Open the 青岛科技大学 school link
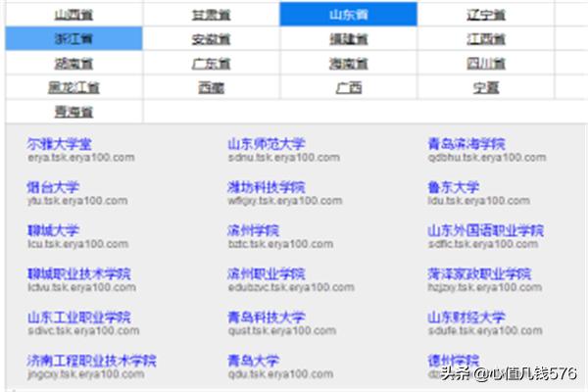Screen dimensions: 588x392 [267, 318]
